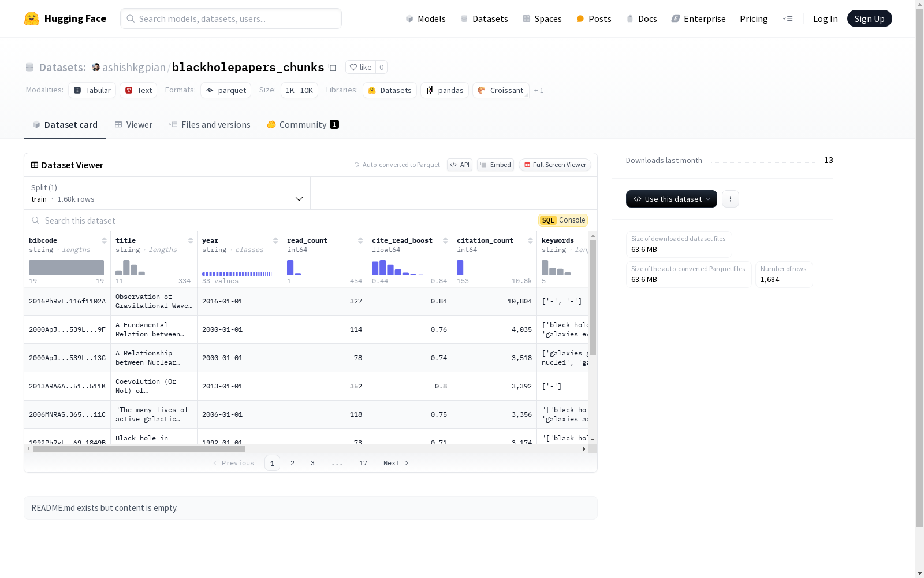This screenshot has height=578, width=924.
Task: Expand the Split train dropdown
Action: 167,193
